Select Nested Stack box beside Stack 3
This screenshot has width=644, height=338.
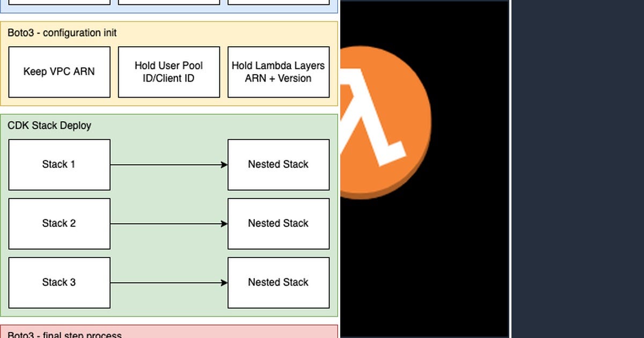279,283
